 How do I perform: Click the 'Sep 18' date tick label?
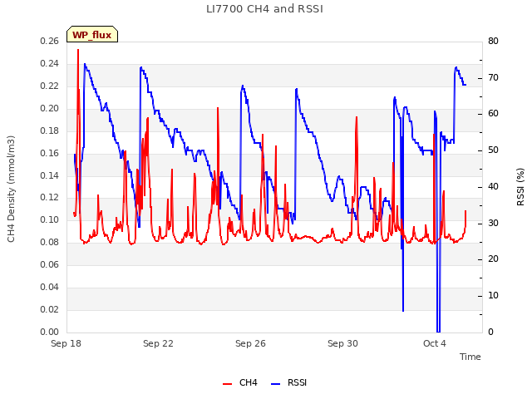[66, 343]
